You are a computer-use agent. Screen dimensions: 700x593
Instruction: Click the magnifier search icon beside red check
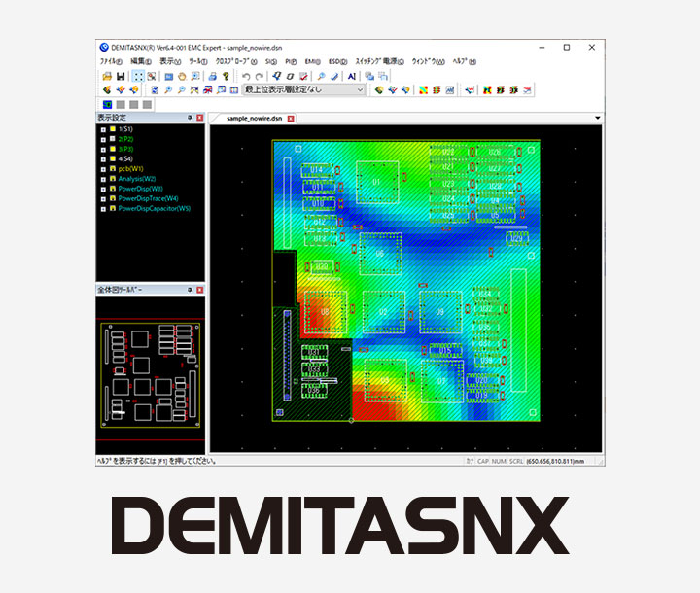[x=321, y=77]
